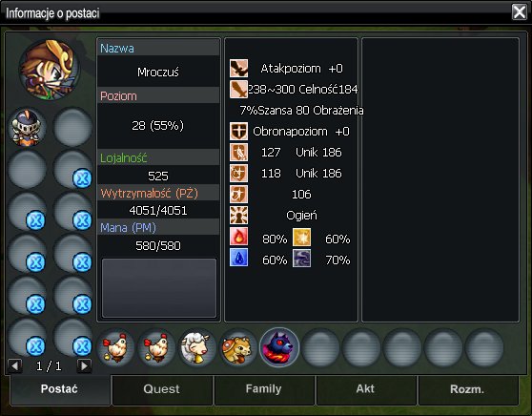This screenshot has width=532, height=416.
Task: Click the main character portrait
Action: [x=50, y=70]
